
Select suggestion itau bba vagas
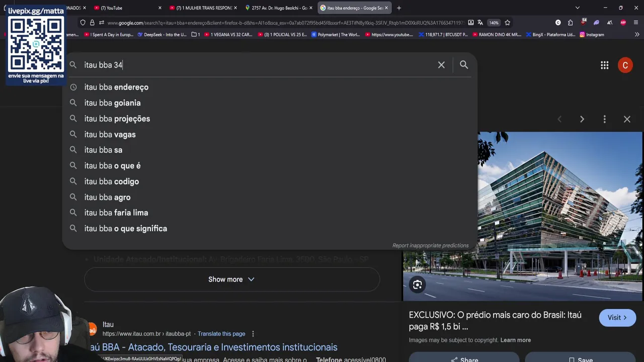pyautogui.click(x=270, y=134)
